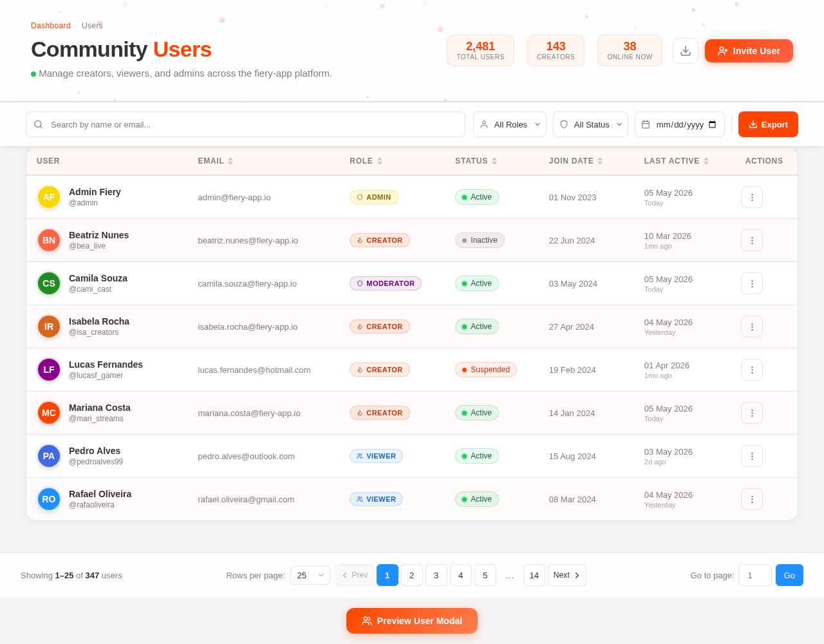Go to page 5
The image size is (824, 644).
pos(485,575)
